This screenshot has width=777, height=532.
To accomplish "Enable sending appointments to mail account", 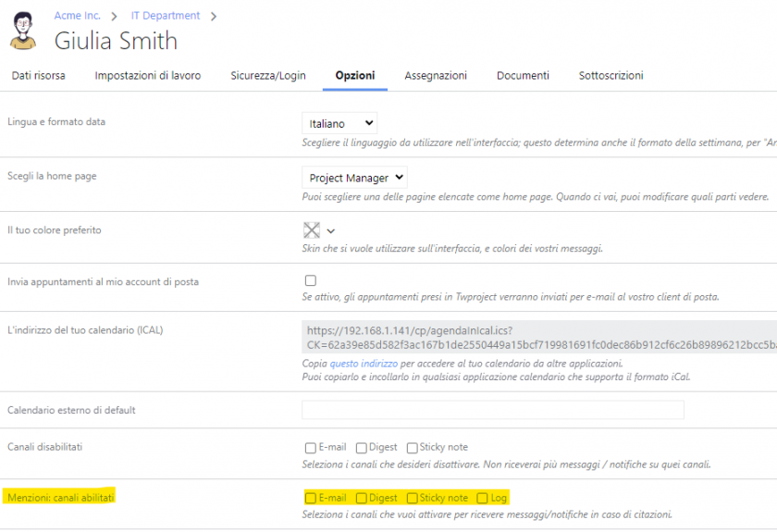I will click(311, 280).
